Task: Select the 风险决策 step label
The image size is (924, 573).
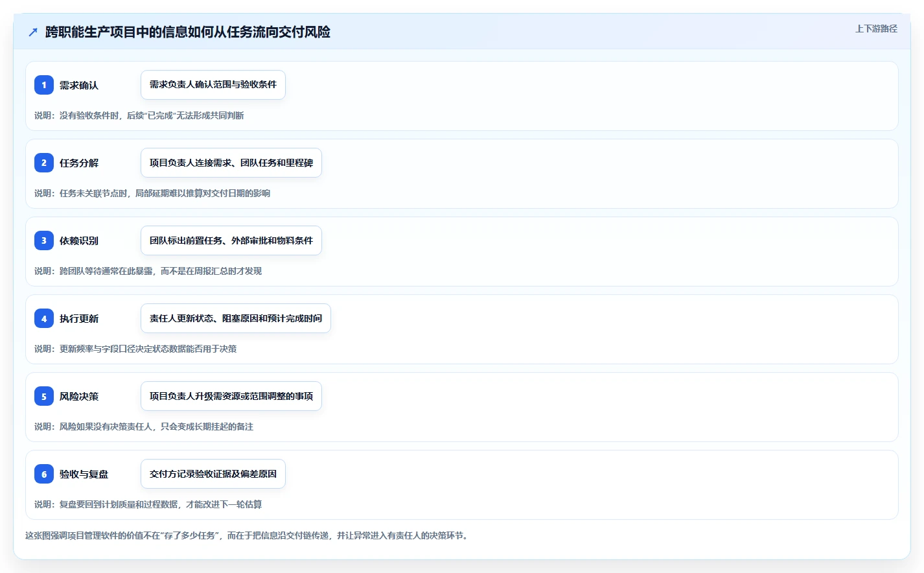Action: (79, 396)
